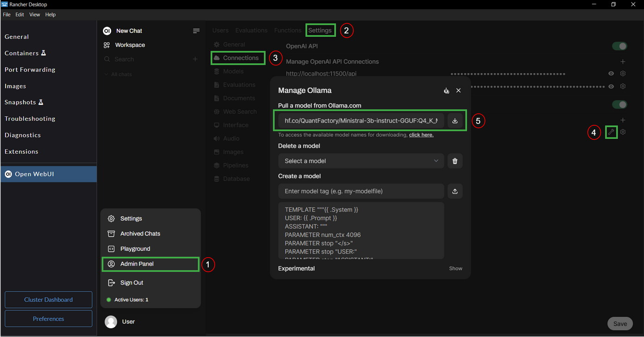Screen dimensions: 644x337
Task: Expand the All chats list
Action: 118,74
